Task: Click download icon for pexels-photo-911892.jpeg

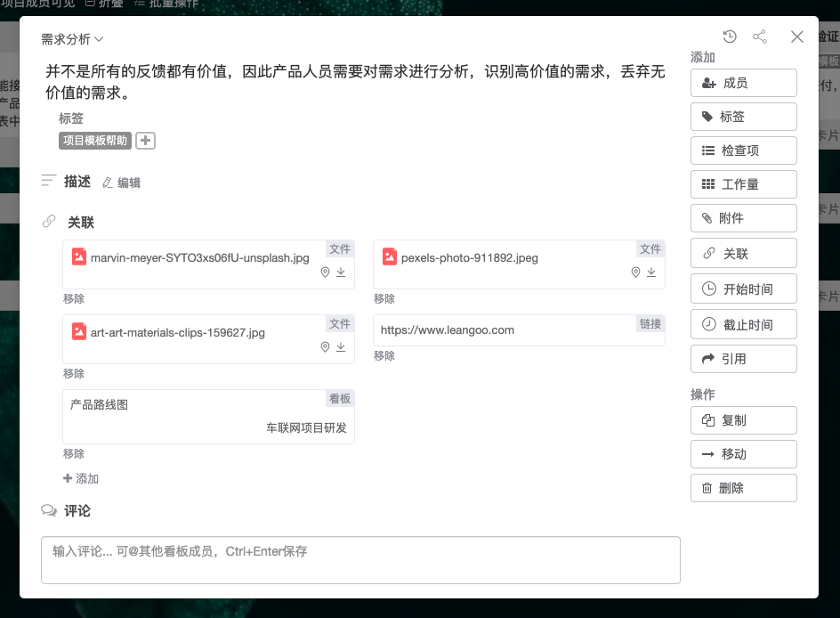Action: tap(651, 272)
